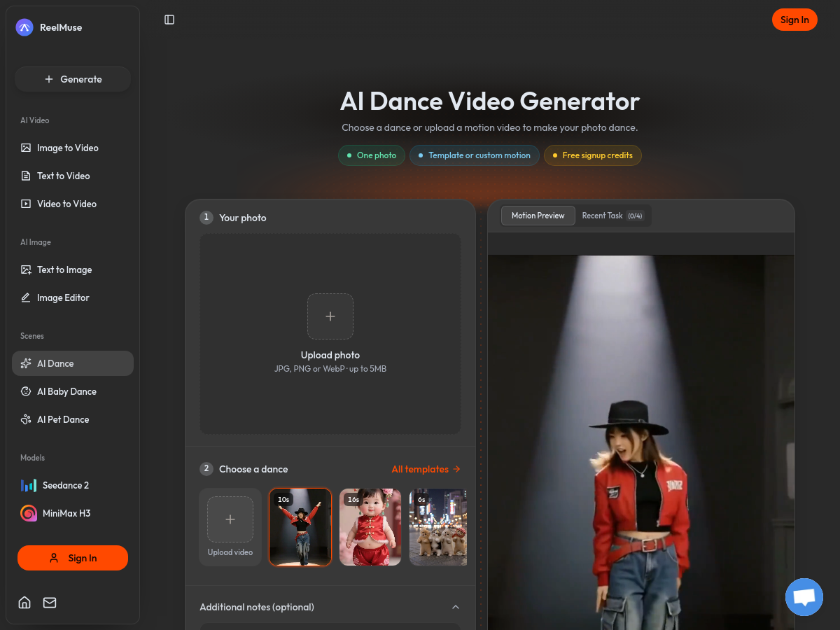Open Text to Video tool
Image resolution: width=840 pixels, height=630 pixels.
tap(73, 176)
